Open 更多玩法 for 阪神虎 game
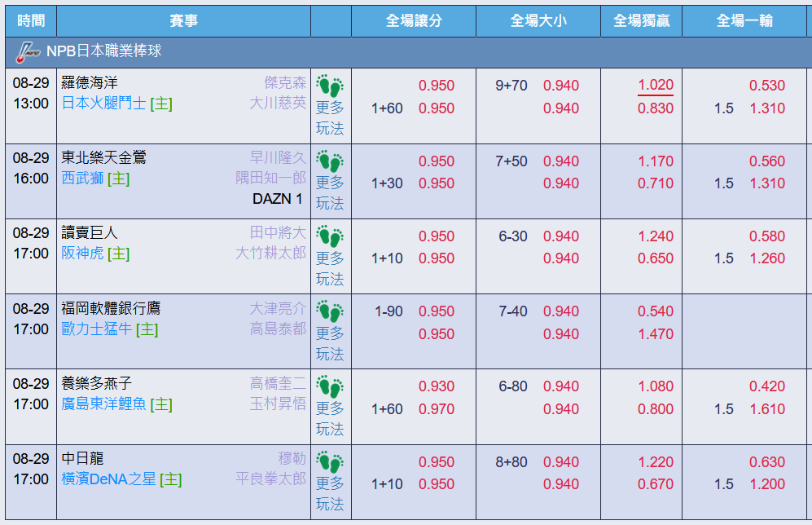The height and width of the screenshot is (525, 812). (x=330, y=268)
